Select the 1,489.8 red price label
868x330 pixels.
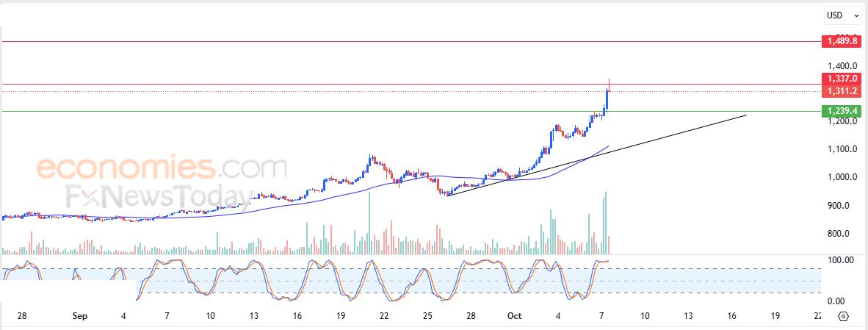pos(842,41)
